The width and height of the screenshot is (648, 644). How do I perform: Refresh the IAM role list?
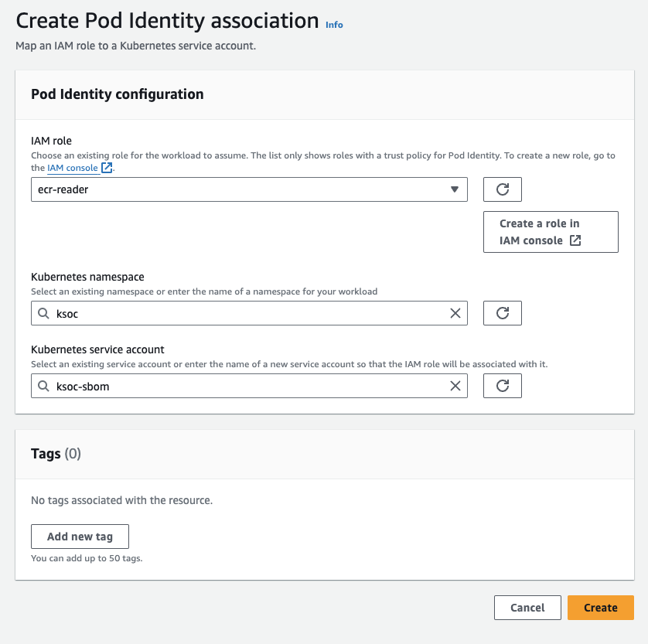502,189
